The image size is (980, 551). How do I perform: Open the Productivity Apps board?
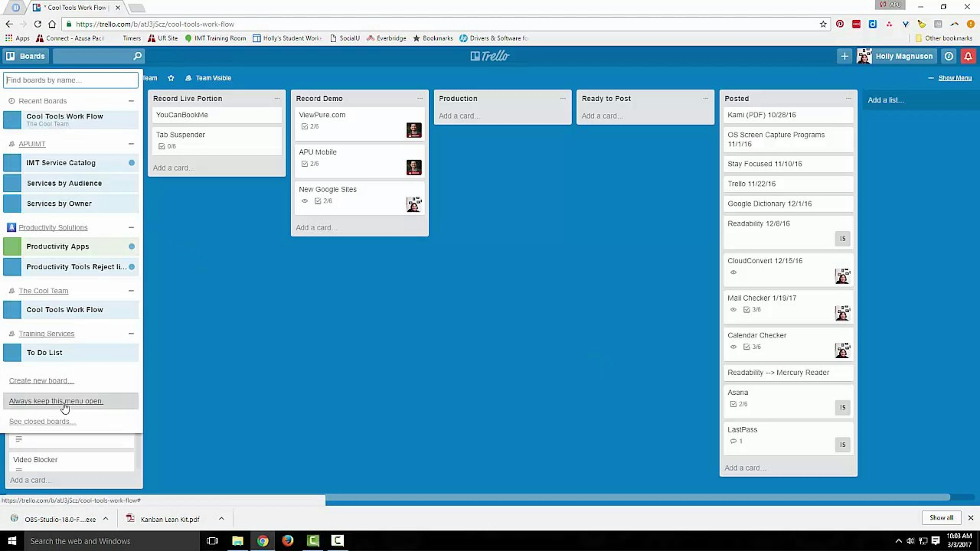point(71,246)
